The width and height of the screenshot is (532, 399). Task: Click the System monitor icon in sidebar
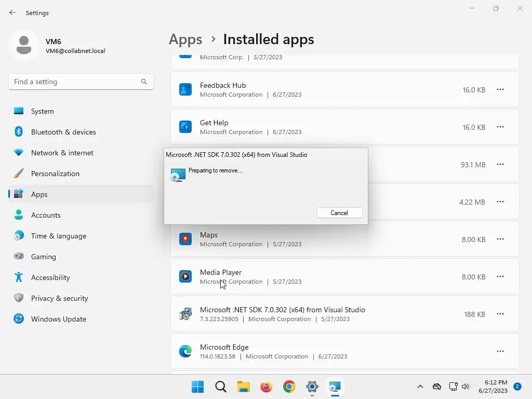pyautogui.click(x=19, y=111)
